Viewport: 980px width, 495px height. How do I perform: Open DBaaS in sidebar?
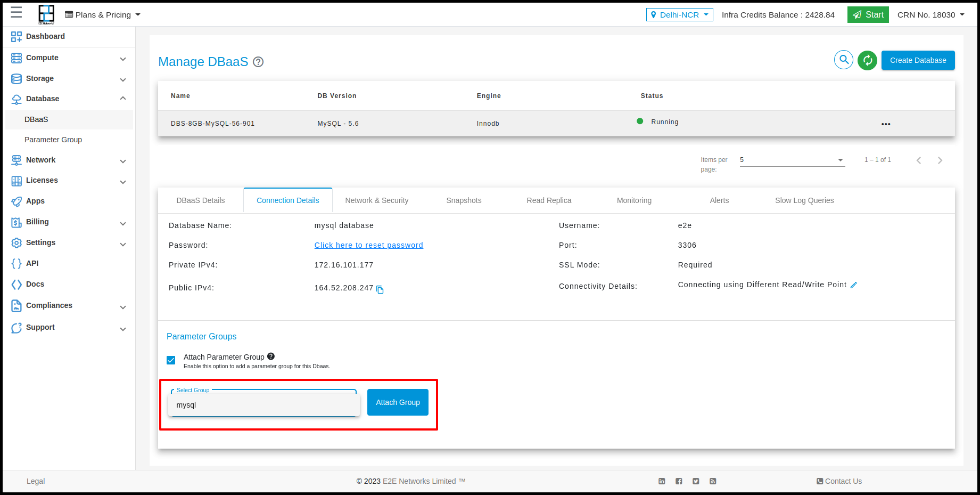pyautogui.click(x=69, y=119)
